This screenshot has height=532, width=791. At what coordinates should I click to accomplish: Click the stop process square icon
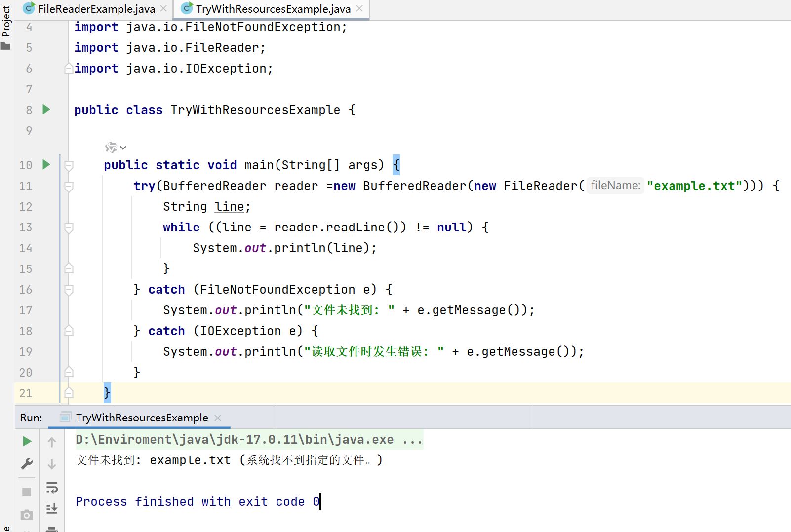27,492
